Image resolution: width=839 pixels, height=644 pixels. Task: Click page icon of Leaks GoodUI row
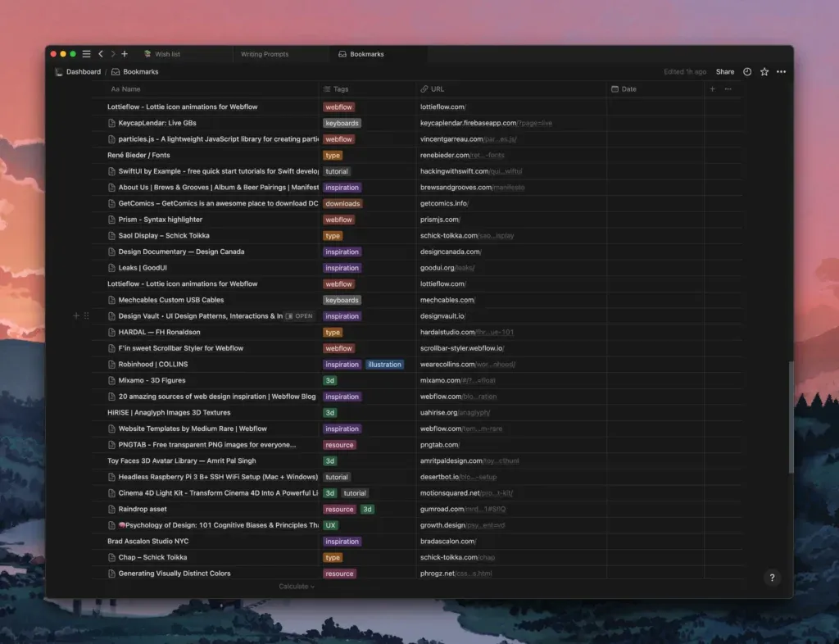111,268
